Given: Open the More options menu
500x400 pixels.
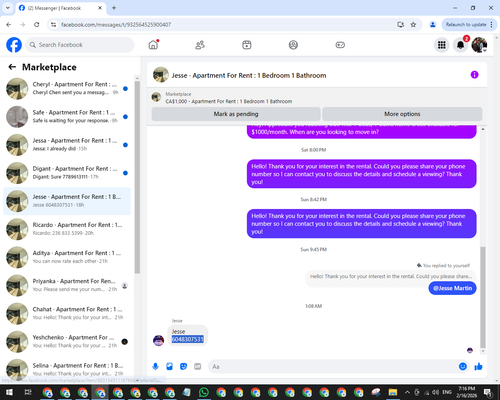Looking at the screenshot, I should tap(402, 114).
